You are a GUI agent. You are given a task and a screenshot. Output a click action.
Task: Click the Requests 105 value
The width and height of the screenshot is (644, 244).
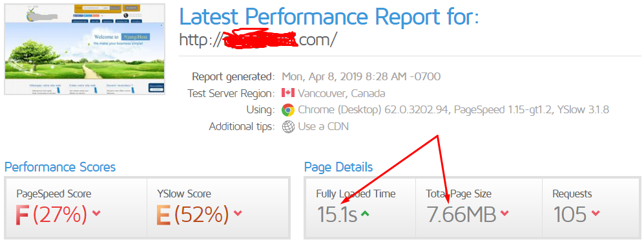[x=570, y=214]
